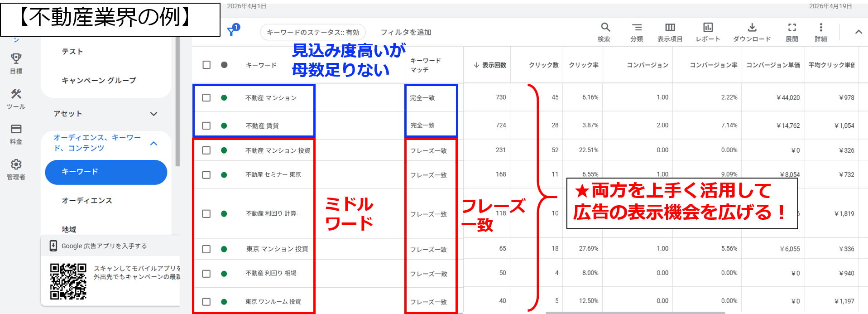
Task: Select キーワード in the navigation menu
Action: click(x=106, y=172)
